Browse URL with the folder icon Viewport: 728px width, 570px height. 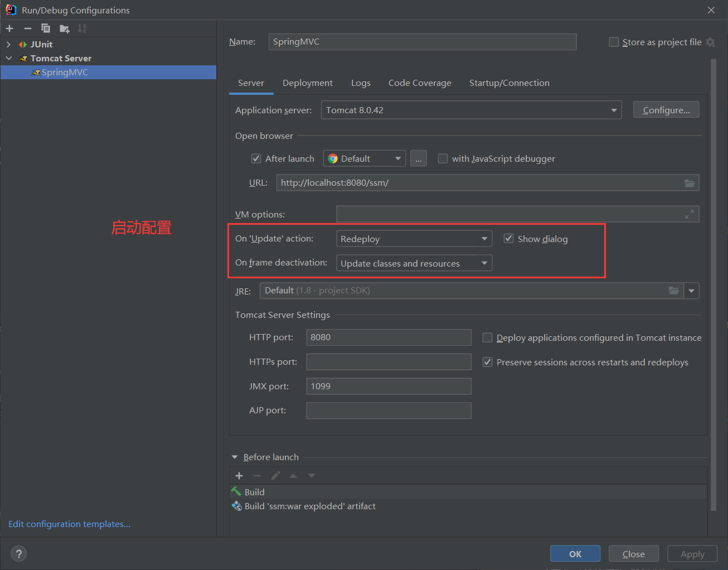(x=690, y=183)
